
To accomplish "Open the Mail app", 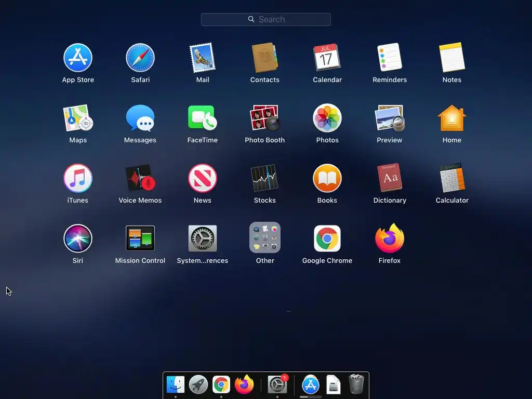I will [x=203, y=58].
